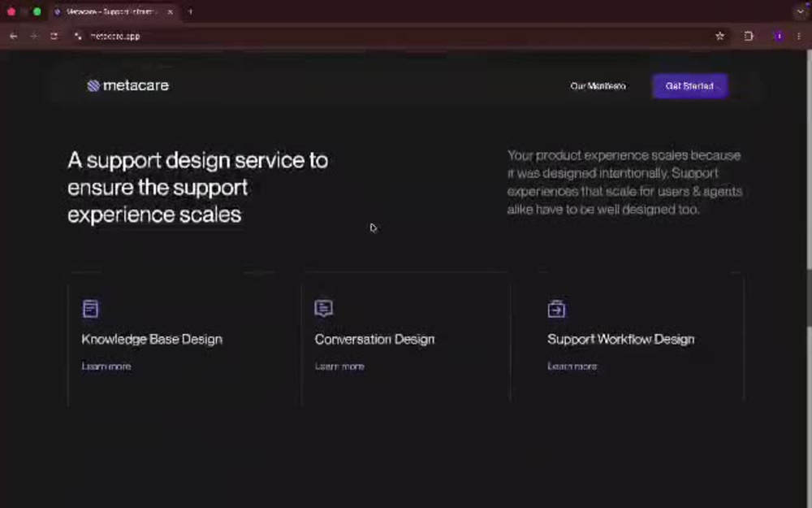812x508 pixels.
Task: Click the metacare logo icon
Action: pos(93,85)
